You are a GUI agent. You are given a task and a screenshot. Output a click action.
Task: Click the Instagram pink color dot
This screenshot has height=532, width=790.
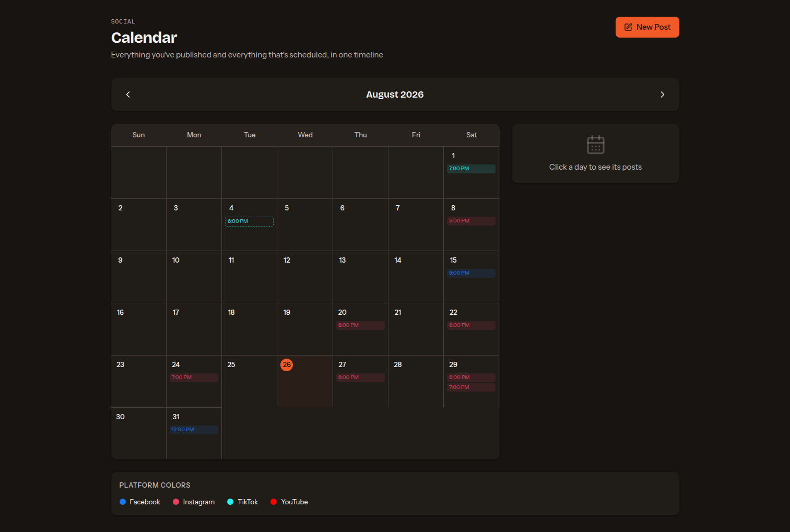click(x=176, y=502)
